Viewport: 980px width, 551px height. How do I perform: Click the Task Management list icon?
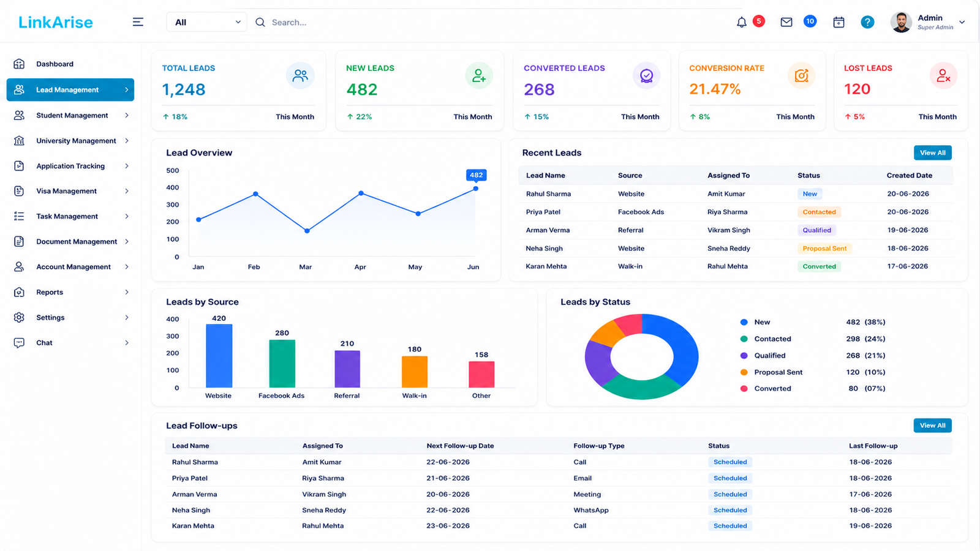19,216
